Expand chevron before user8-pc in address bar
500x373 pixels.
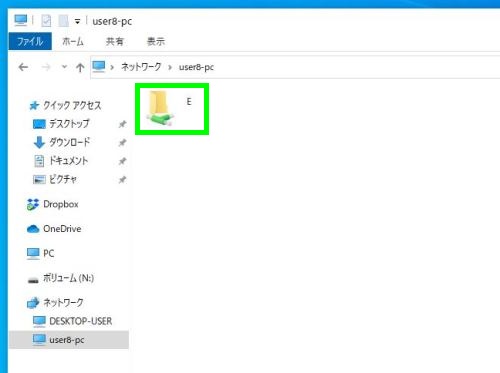pyautogui.click(x=170, y=67)
